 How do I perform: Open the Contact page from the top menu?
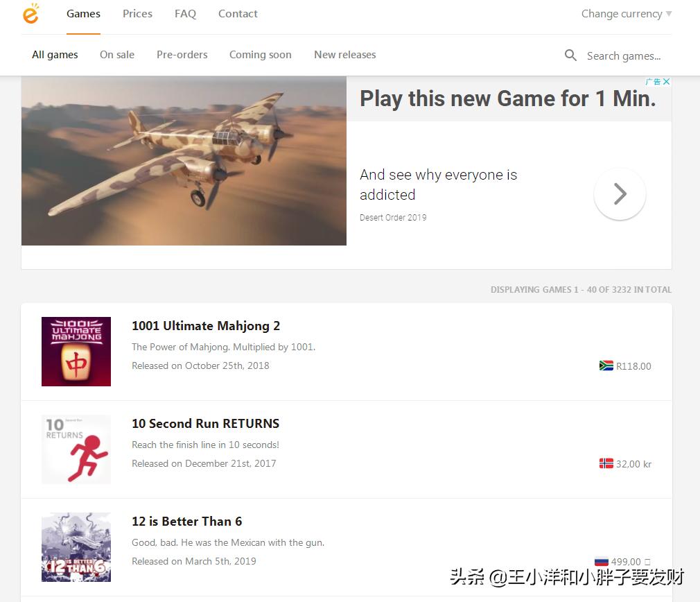coord(238,13)
